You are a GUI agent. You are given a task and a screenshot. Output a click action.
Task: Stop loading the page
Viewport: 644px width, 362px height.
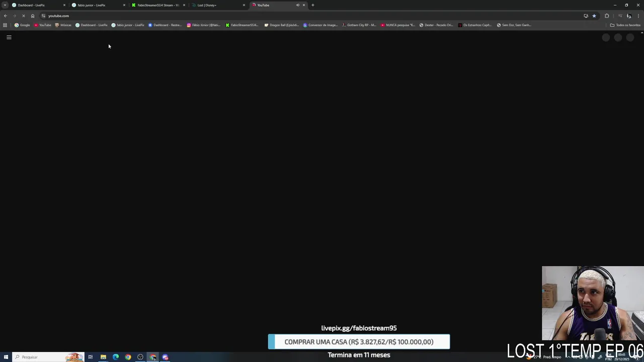[x=24, y=16]
